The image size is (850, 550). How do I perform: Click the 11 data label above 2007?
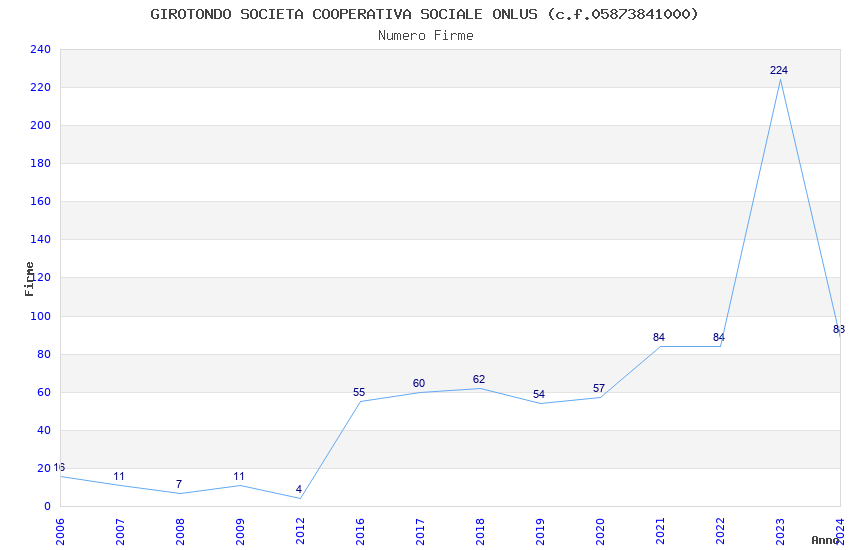tap(119, 476)
